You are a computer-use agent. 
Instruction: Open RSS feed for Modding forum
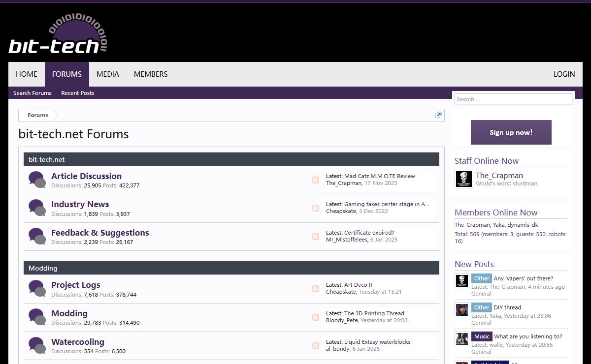click(316, 317)
